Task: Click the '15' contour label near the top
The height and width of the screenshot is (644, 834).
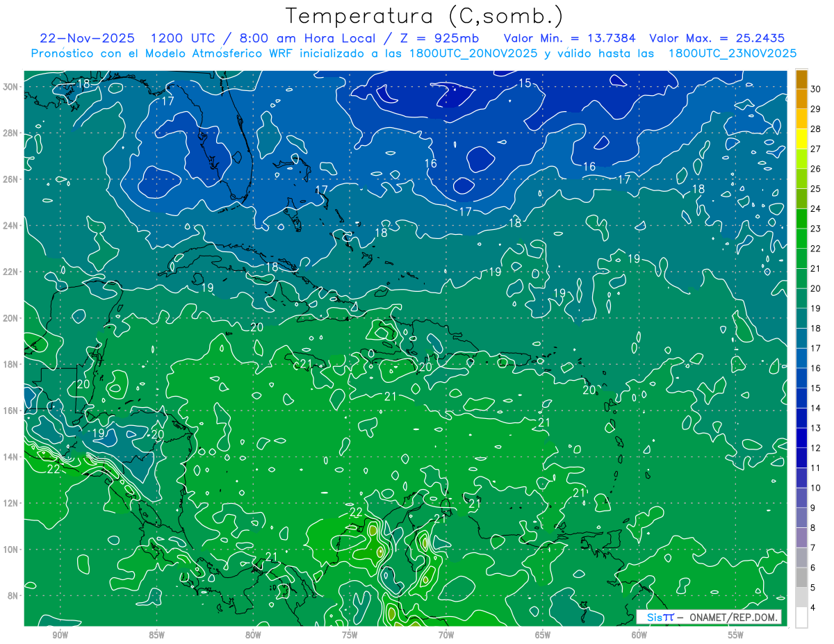Action: coord(525,83)
